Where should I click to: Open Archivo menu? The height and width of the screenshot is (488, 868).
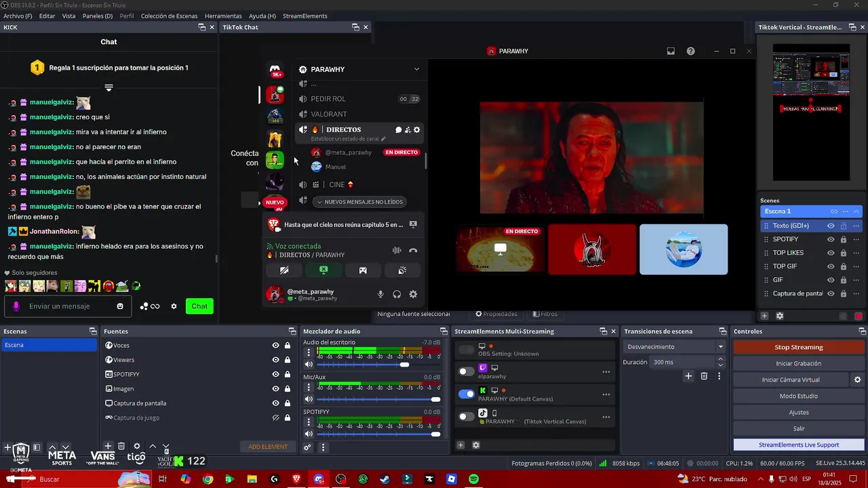pyautogui.click(x=18, y=16)
